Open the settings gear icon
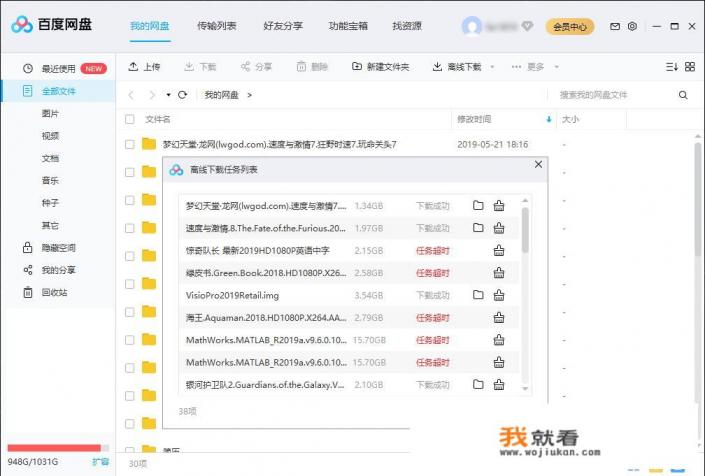 point(632,27)
